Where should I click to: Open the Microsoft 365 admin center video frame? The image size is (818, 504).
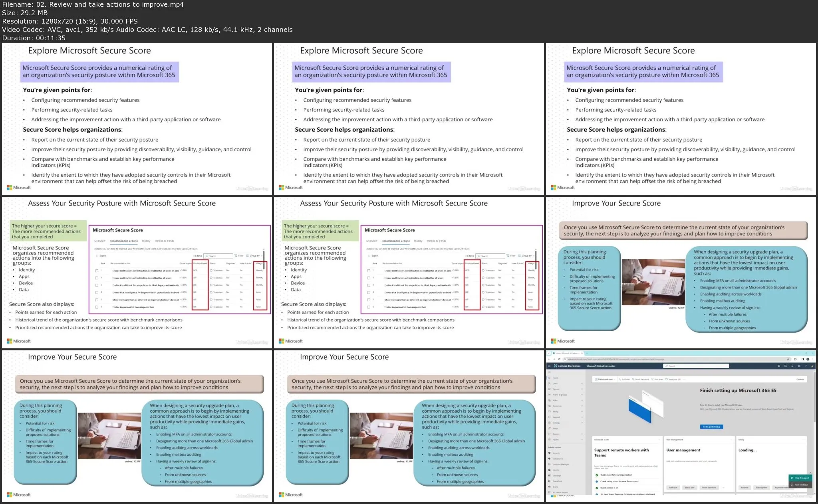(681, 426)
